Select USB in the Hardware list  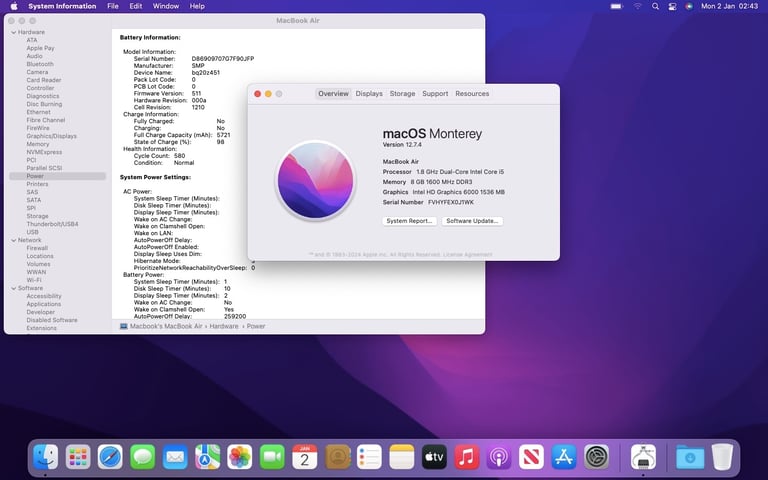tap(32, 232)
